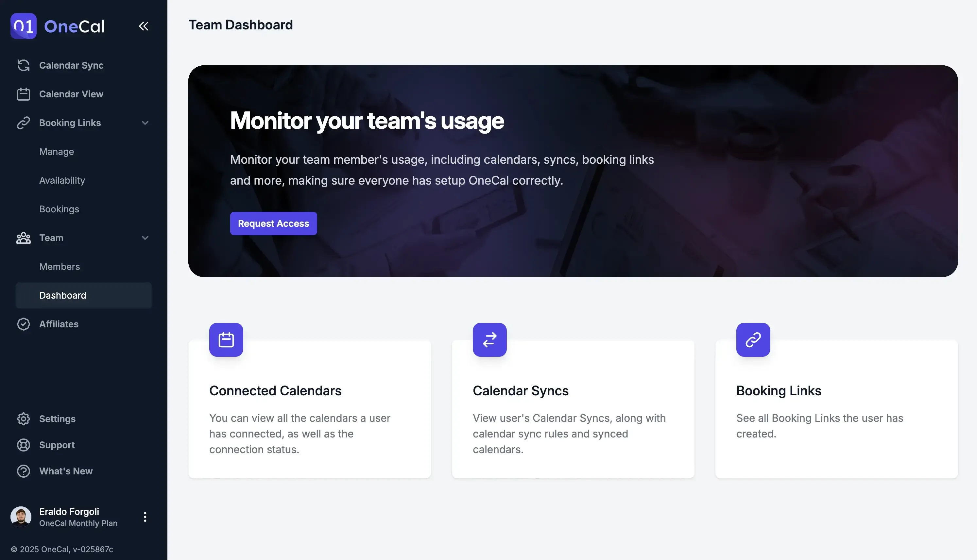
Task: Open the three-dot menu next to Eraldo Forgoli
Action: click(x=145, y=517)
